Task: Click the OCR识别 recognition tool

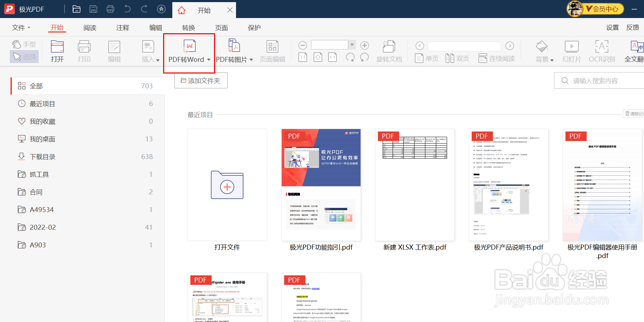Action: point(602,51)
